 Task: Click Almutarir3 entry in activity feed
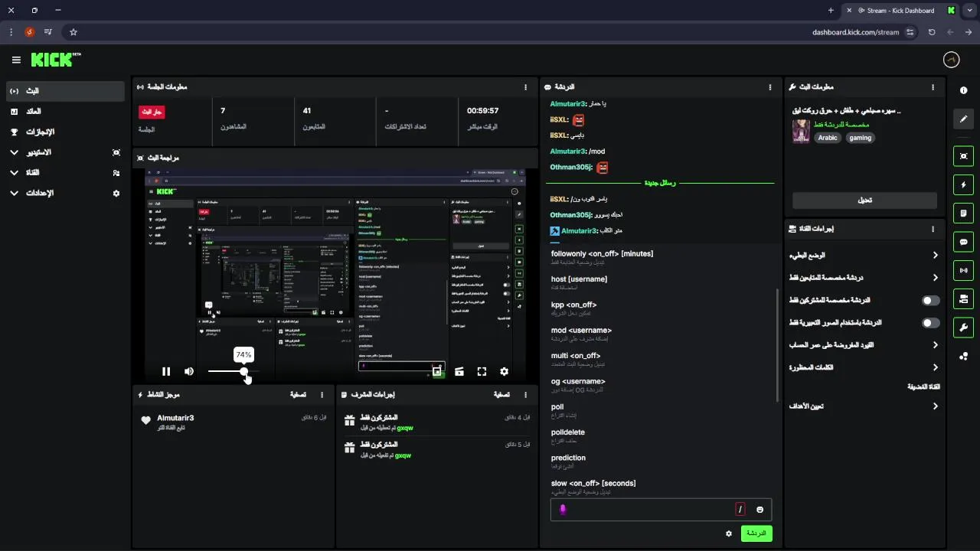233,422
